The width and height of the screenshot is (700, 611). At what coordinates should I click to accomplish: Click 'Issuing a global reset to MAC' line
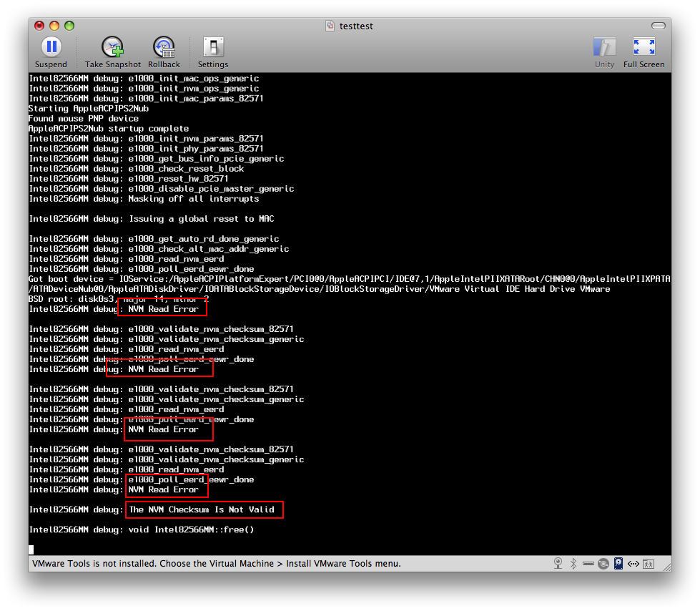point(152,219)
